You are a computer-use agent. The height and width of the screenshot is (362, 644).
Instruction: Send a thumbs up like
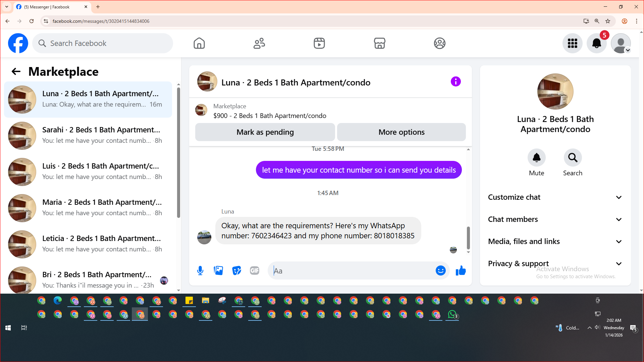461,270
